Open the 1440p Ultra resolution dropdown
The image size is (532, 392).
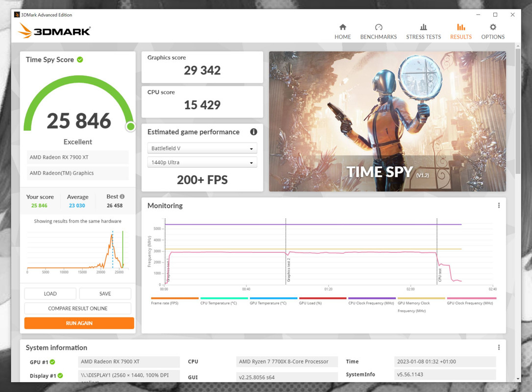202,162
